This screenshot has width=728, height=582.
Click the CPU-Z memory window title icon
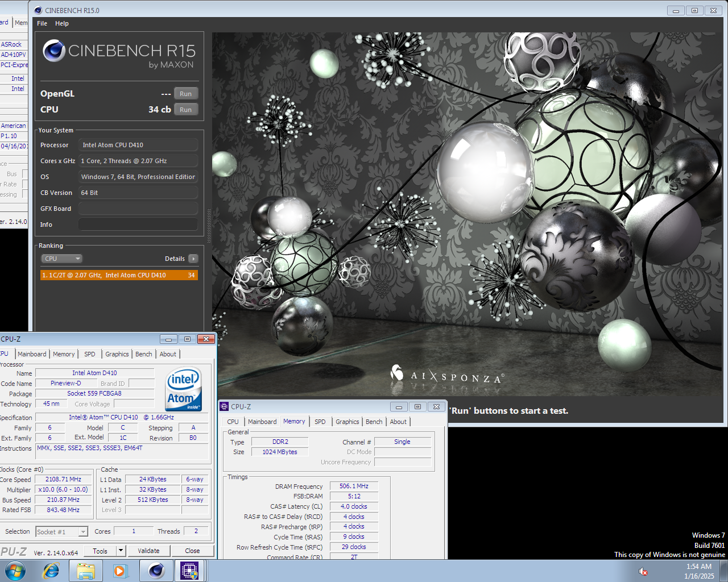click(224, 406)
